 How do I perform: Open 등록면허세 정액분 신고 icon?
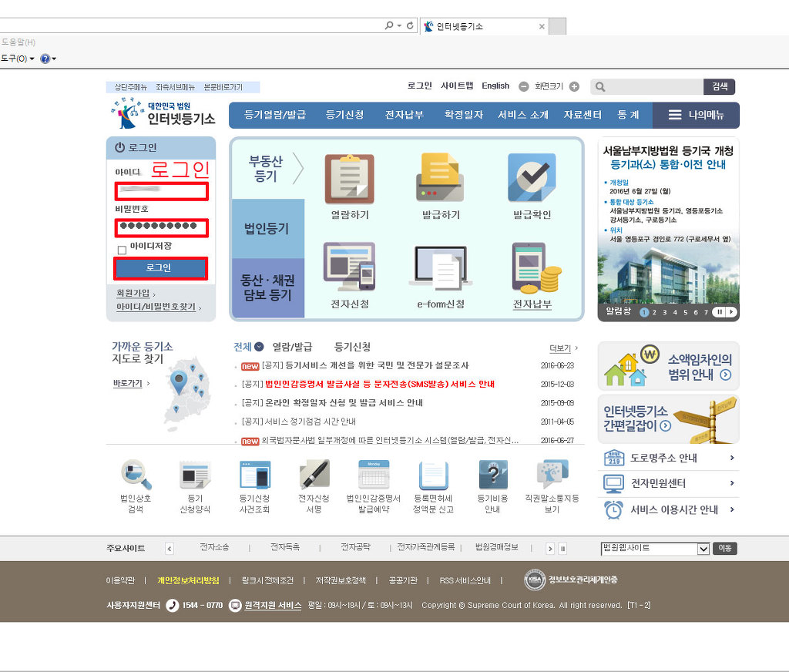(x=433, y=475)
